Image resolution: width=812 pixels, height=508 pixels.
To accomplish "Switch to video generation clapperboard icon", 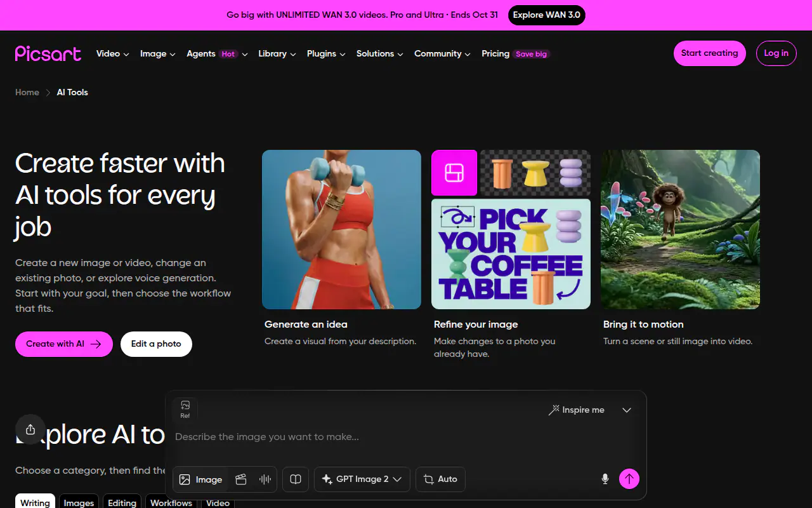I will coord(240,479).
